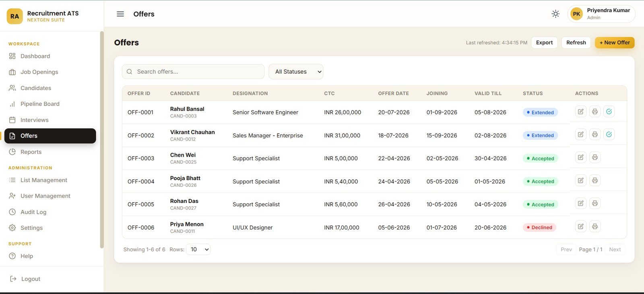Click the search magnifier icon
Screen dimensions: 644x294
pyautogui.click(x=130, y=72)
